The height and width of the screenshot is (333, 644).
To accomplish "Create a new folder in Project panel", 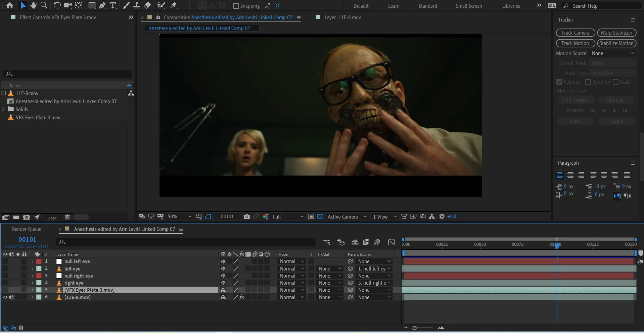I will click(x=16, y=217).
